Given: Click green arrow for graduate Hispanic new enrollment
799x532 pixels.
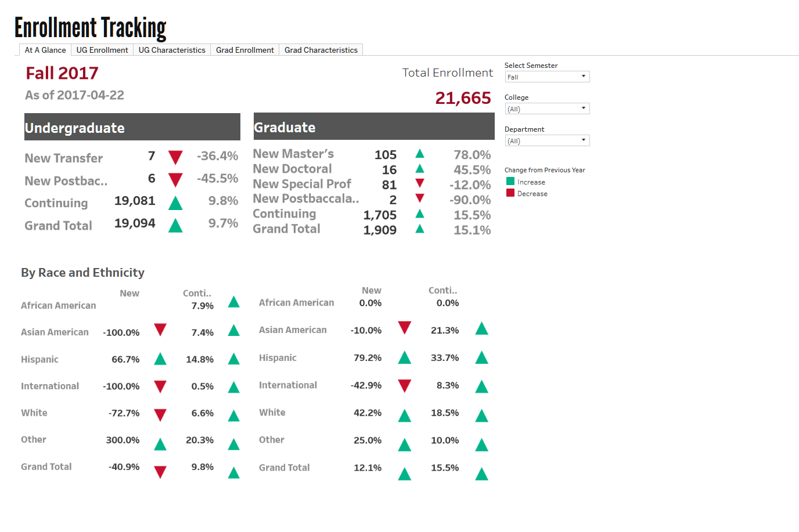Looking at the screenshot, I should click(405, 358).
